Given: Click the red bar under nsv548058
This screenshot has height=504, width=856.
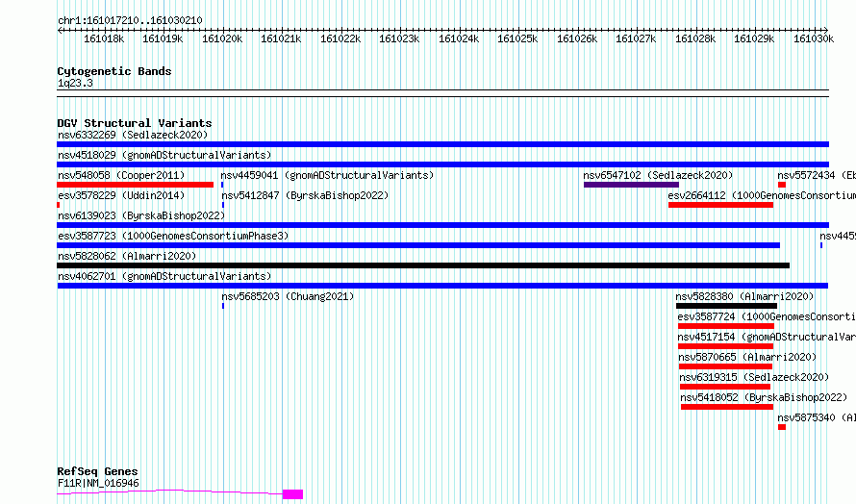Looking at the screenshot, I should 135,185.
